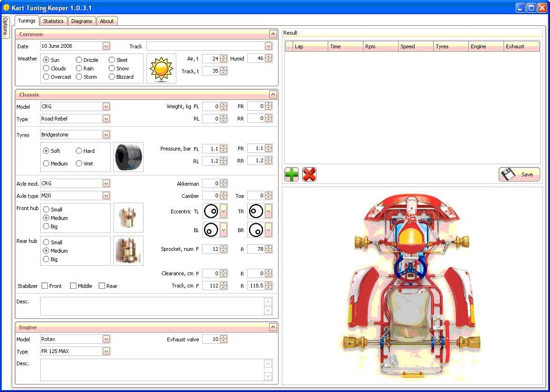Enable the Front stabilizer checkbox

pos(45,286)
